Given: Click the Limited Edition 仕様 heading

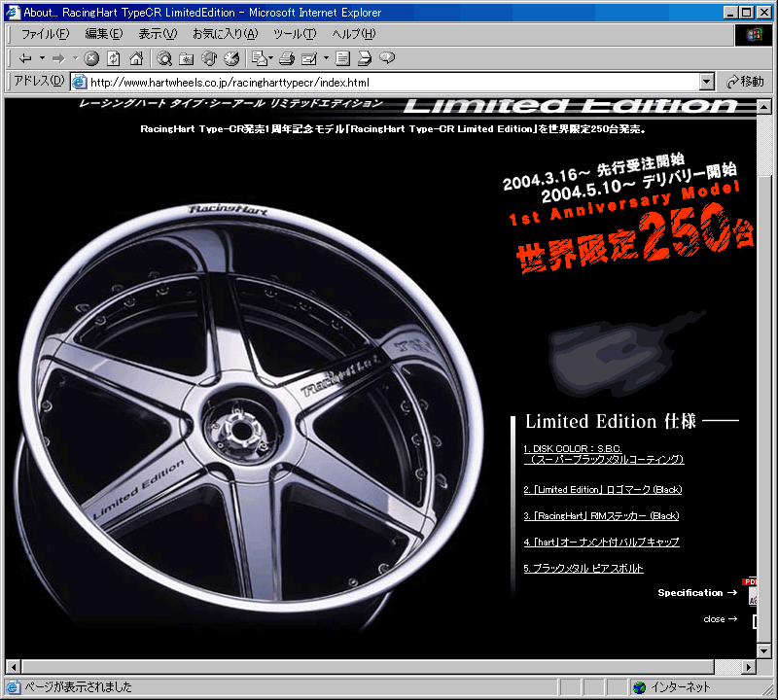Looking at the screenshot, I should tap(611, 421).
